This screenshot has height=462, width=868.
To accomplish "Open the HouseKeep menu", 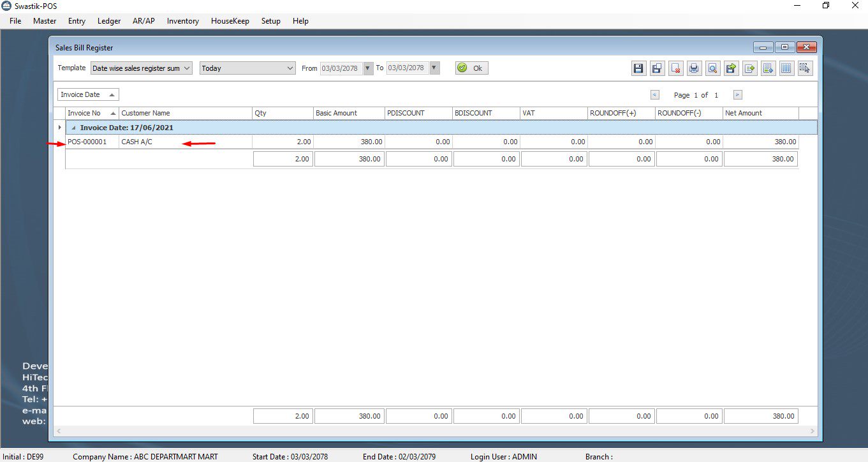I will click(x=230, y=21).
